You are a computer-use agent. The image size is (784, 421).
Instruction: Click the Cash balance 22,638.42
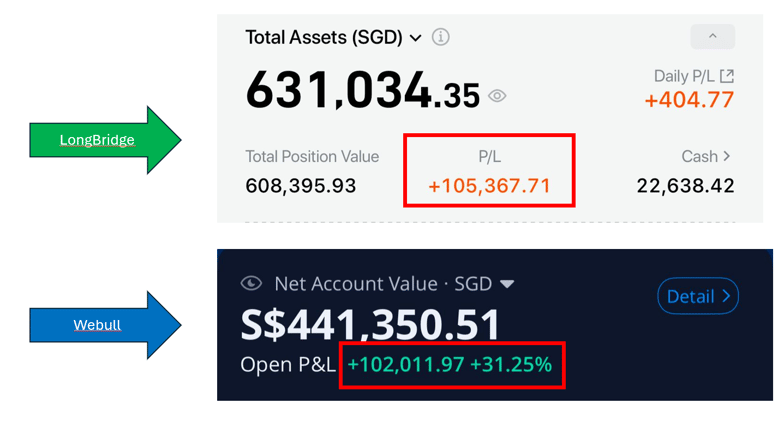click(x=685, y=186)
